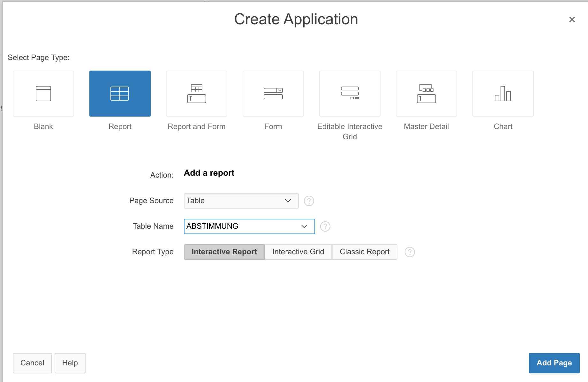Choose the Report and Form page type

click(197, 94)
